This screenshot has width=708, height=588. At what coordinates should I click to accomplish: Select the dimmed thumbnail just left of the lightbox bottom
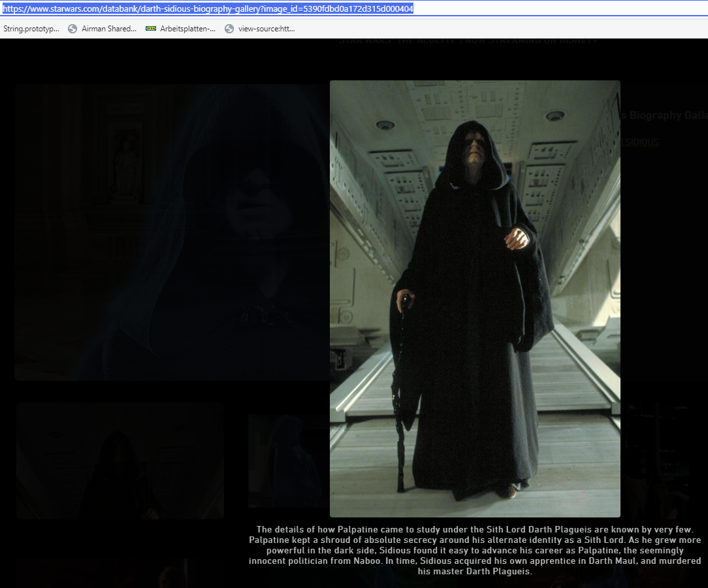(x=289, y=460)
